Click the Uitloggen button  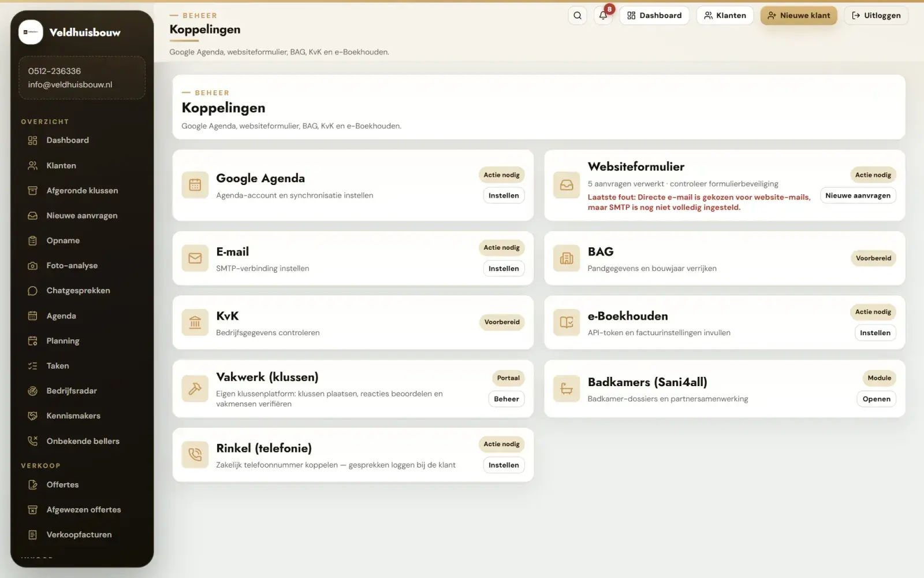876,16
